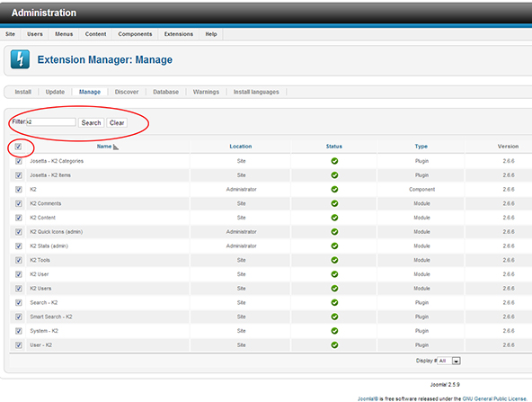532x402 pixels.
Task: Click status icon for Smart Search - K2
Action: pyautogui.click(x=334, y=317)
